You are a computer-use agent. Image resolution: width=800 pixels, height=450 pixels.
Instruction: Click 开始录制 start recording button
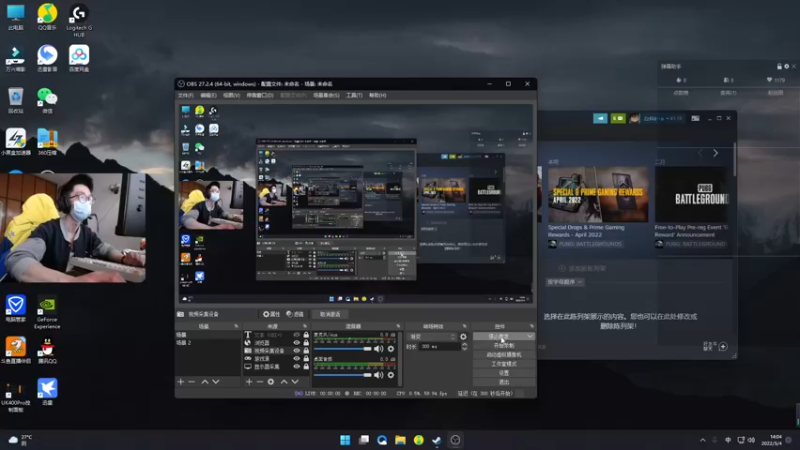point(504,346)
